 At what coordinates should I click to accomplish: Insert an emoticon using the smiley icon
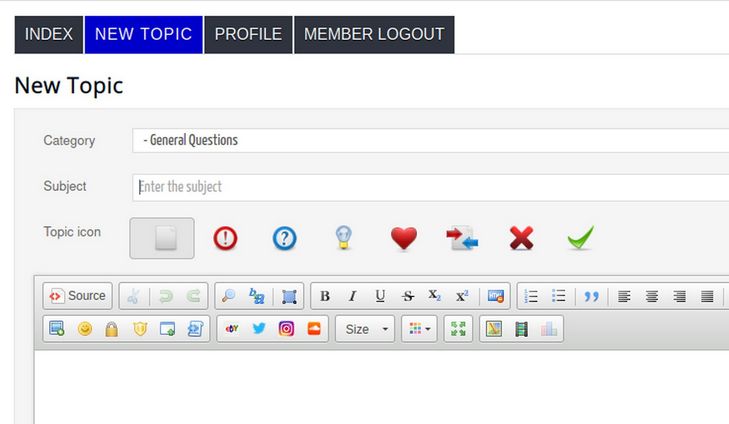[85, 329]
